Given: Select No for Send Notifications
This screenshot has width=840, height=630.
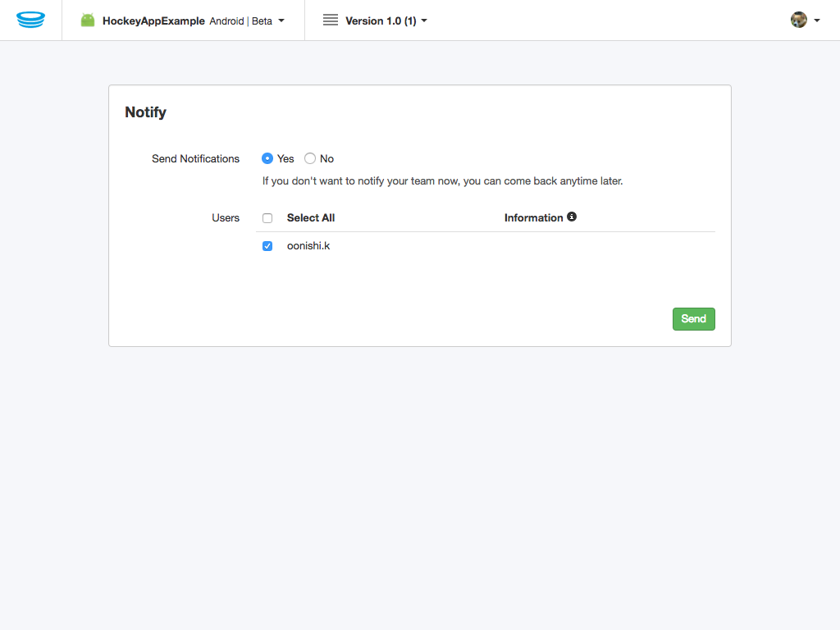Looking at the screenshot, I should (x=309, y=158).
